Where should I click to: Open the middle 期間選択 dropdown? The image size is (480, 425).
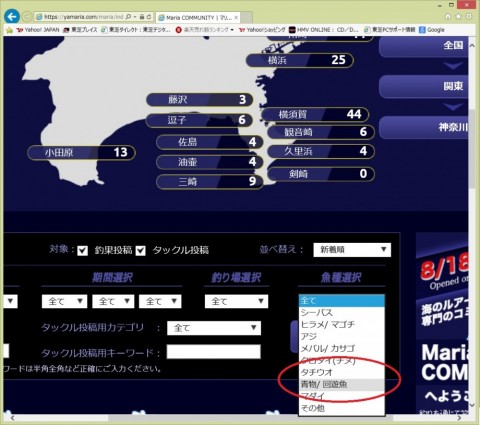[x=113, y=301]
